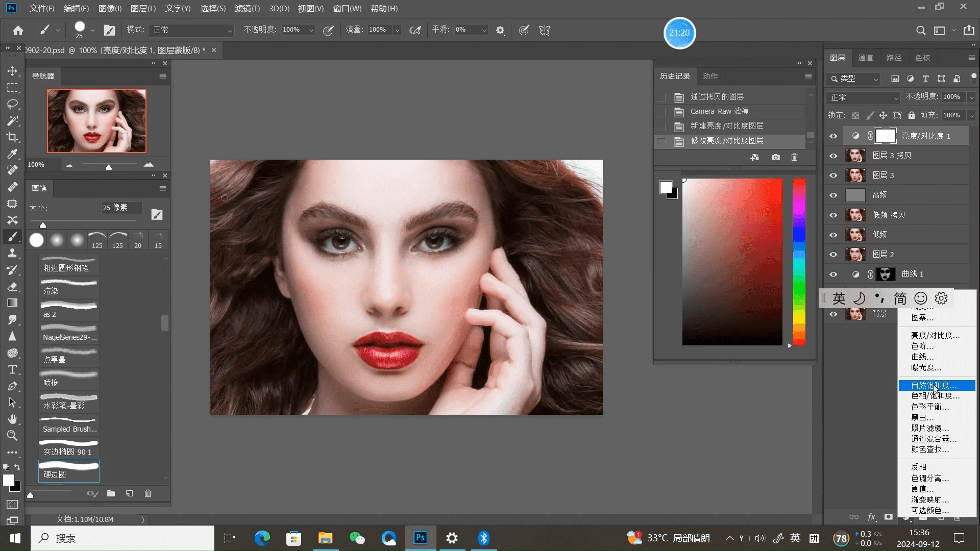This screenshot has width=980, height=551.
Task: Select the Horizontal Type tool
Action: click(12, 369)
